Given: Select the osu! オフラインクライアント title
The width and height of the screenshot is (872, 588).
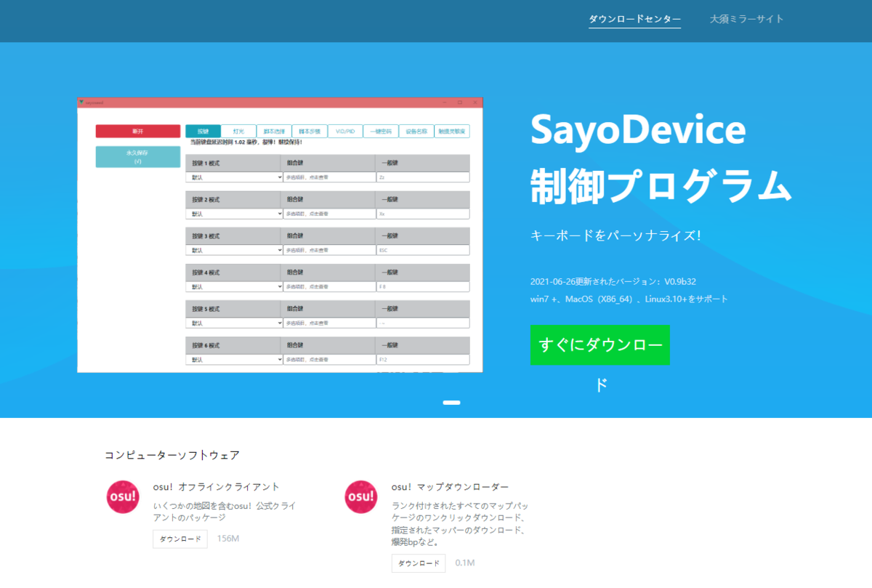Looking at the screenshot, I should coord(216,486).
